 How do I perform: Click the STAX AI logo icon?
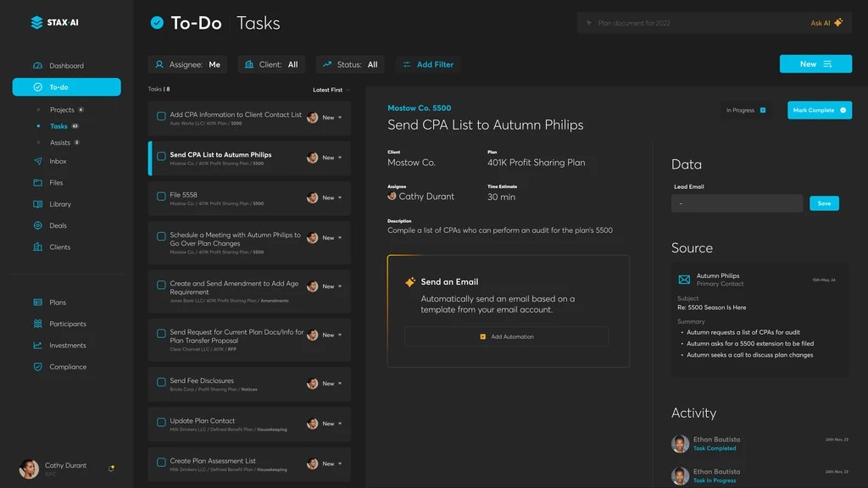coord(36,23)
